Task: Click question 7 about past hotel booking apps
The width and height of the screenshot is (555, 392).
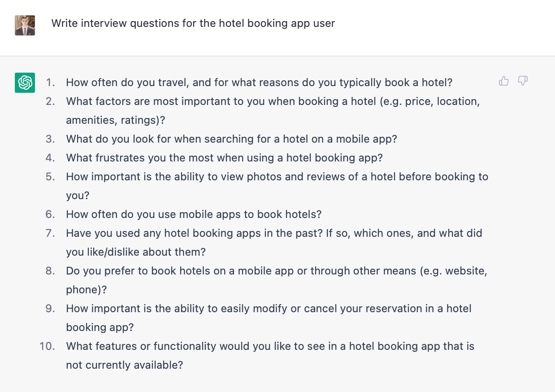Action: pyautogui.click(x=274, y=233)
